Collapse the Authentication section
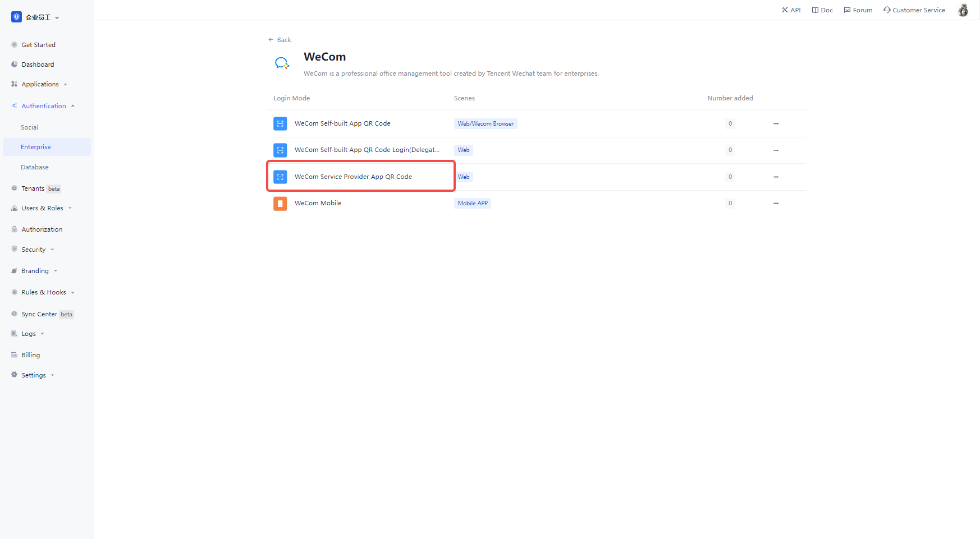This screenshot has width=980, height=539. 43,105
